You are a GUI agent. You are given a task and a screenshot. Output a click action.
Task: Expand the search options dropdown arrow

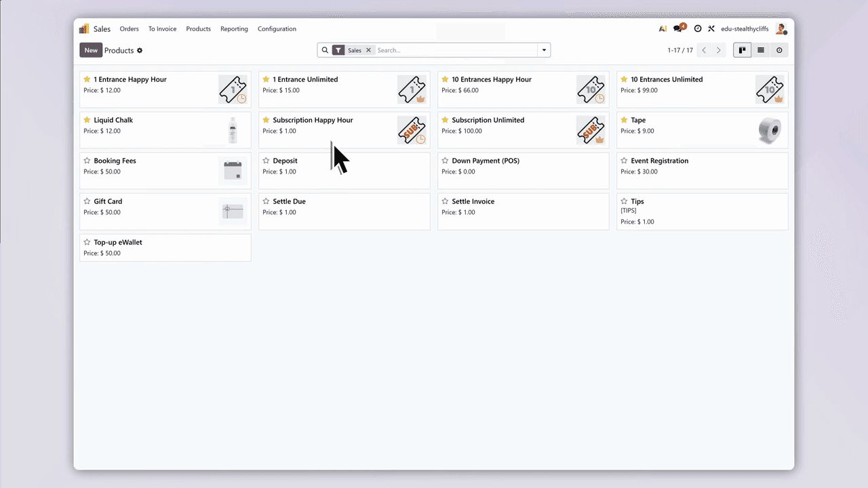point(544,50)
